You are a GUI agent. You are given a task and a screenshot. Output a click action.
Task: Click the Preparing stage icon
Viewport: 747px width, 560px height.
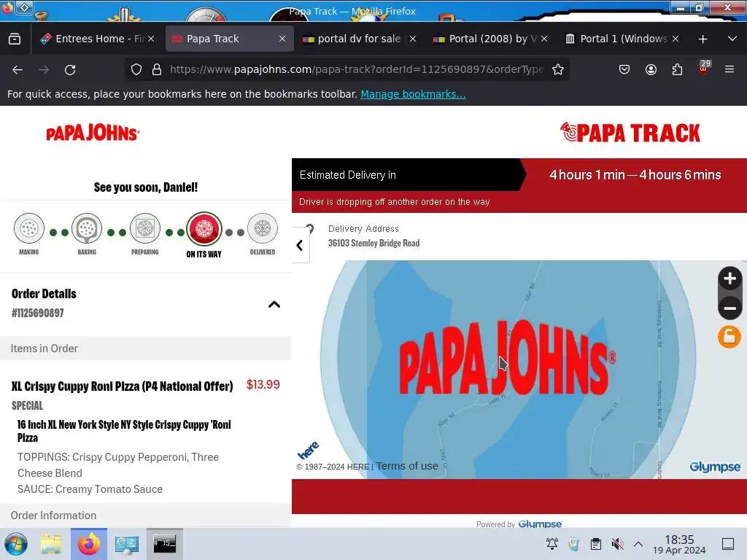[x=145, y=228]
